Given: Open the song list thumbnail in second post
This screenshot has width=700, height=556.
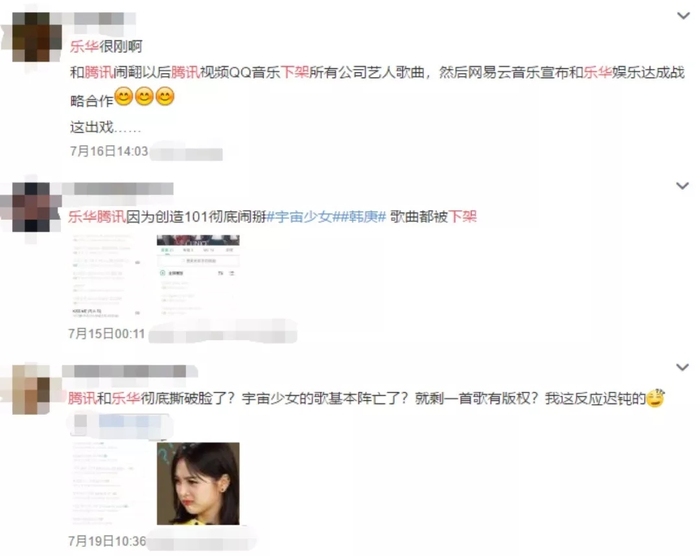Looking at the screenshot, I should (108, 276).
